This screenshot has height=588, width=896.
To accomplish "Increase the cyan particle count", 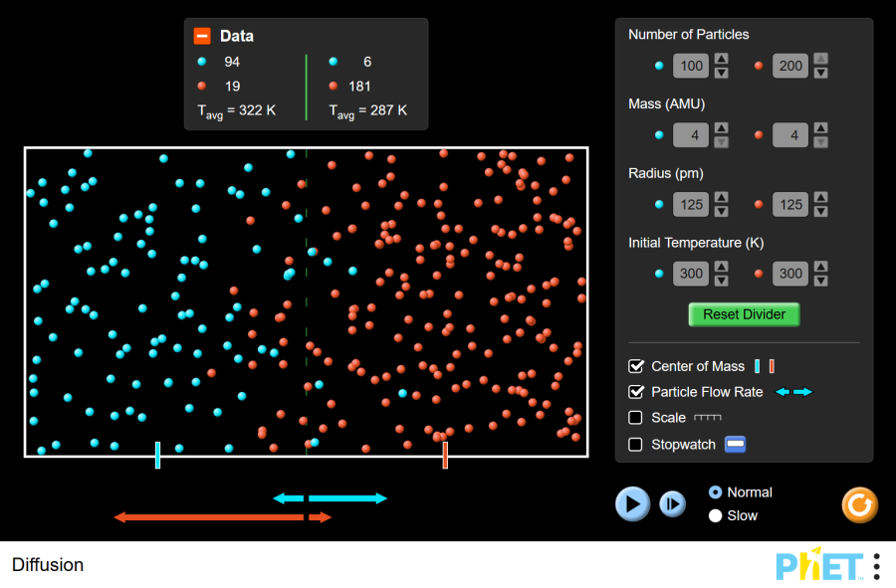I will [722, 60].
